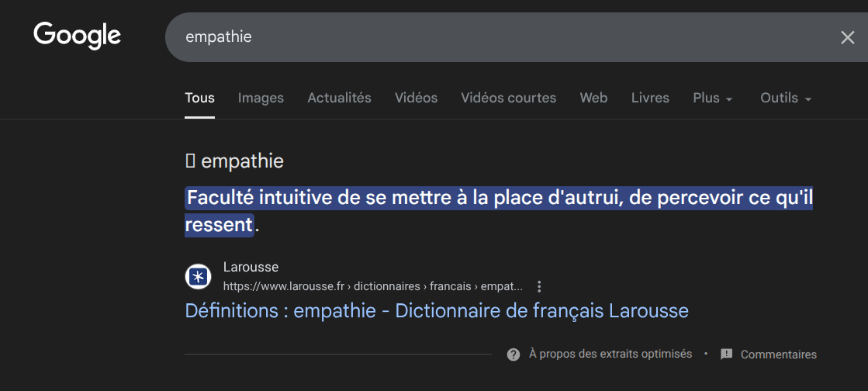Click into the search field containing empathie
The width and height of the screenshot is (868, 391).
(496, 37)
